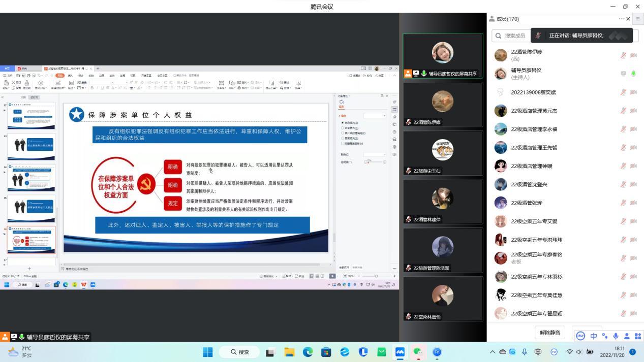Toggle camera icon for 22级酒店管理钟媛
The width and height of the screenshot is (644, 362).
633,166
